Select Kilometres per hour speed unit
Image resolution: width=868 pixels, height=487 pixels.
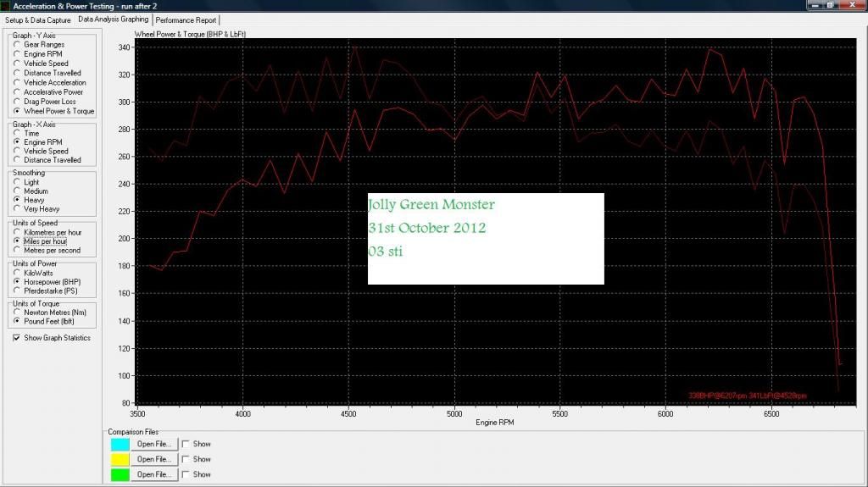click(18, 232)
